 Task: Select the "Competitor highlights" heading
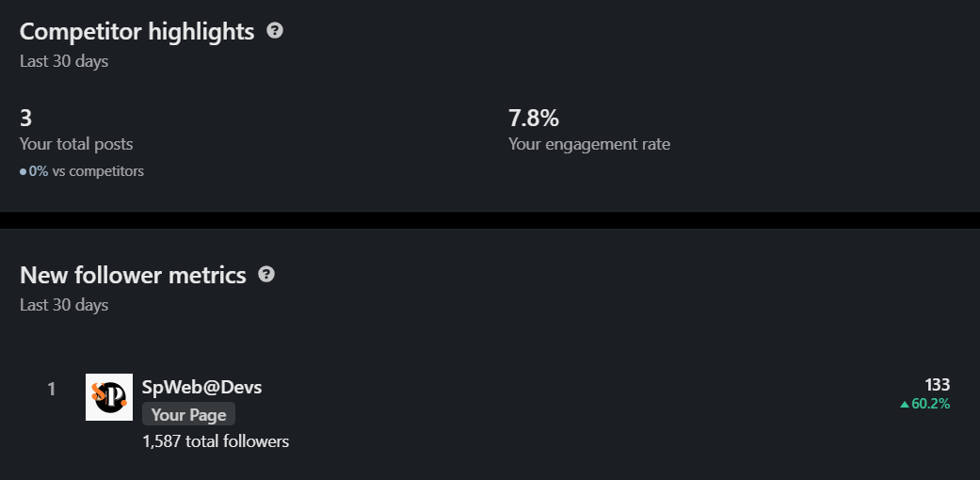click(137, 31)
